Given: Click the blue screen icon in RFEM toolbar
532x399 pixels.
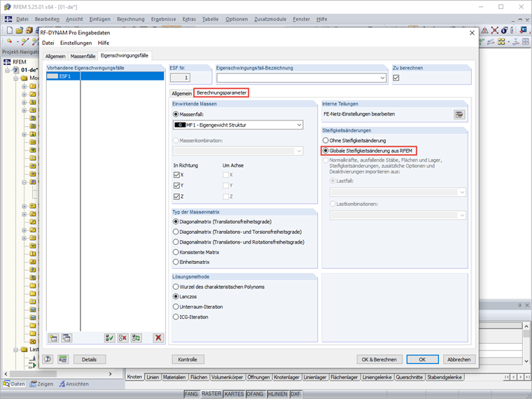Looking at the screenshot, I should point(524,30).
